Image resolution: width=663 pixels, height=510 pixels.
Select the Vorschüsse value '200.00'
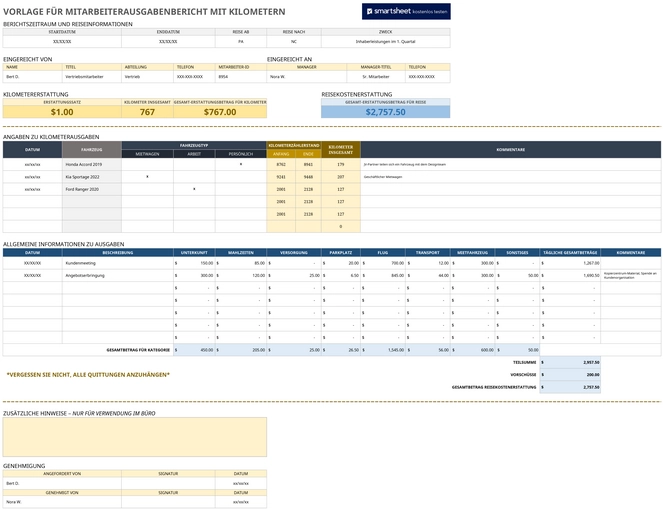pos(570,375)
